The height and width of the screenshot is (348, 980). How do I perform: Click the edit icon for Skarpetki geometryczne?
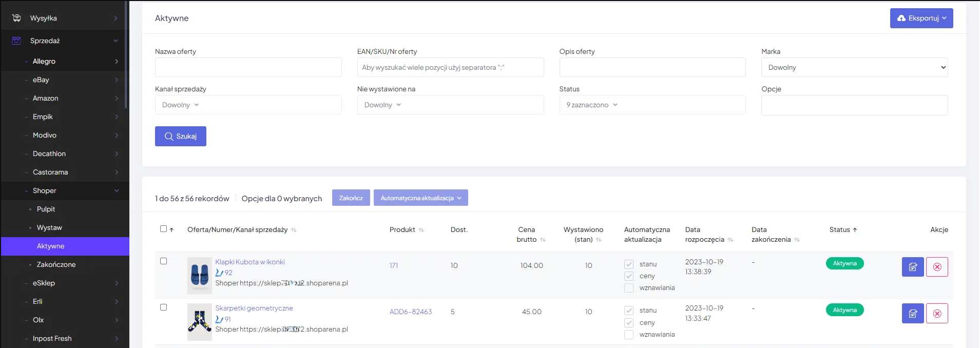pyautogui.click(x=912, y=314)
